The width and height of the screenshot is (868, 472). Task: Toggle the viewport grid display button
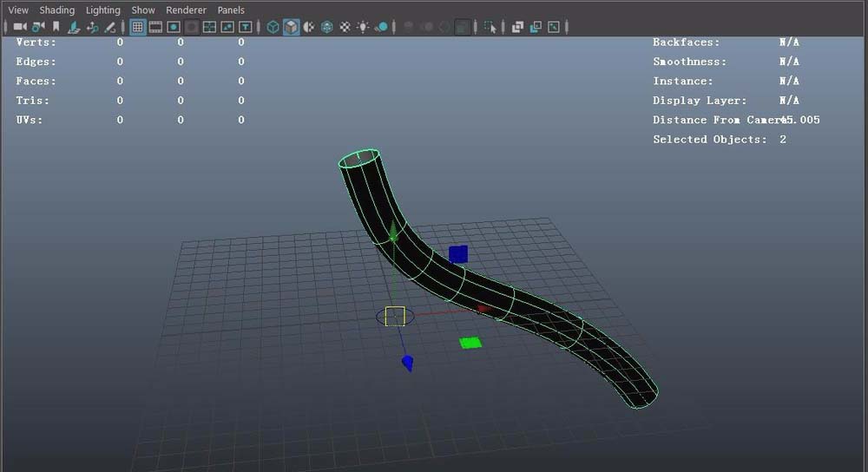click(x=137, y=27)
